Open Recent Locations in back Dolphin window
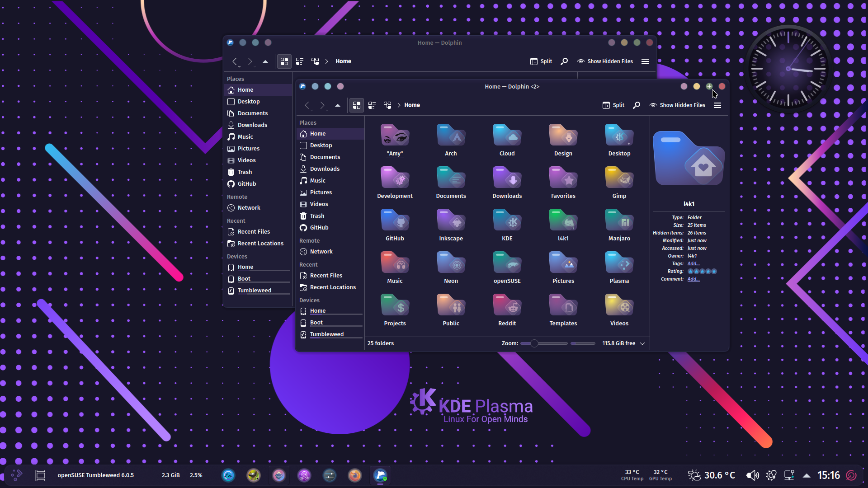The width and height of the screenshot is (868, 488). point(258,244)
